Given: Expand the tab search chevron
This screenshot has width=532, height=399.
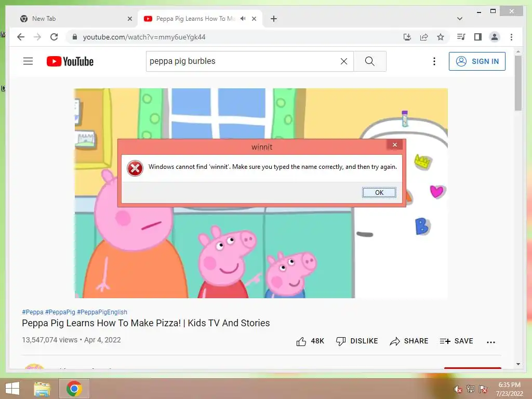Looking at the screenshot, I should [460, 19].
